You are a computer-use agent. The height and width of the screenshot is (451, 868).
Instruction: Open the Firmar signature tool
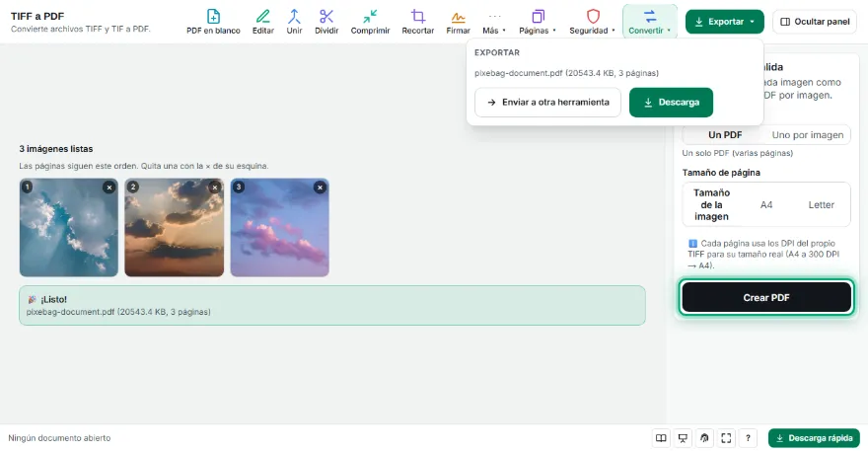[458, 22]
